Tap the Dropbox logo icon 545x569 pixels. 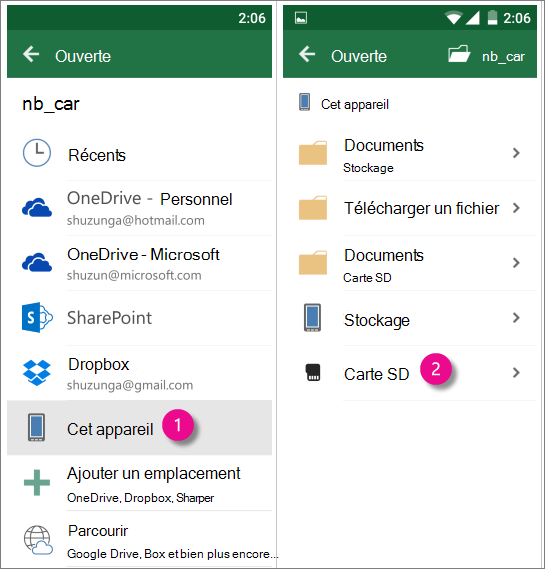coord(37,373)
